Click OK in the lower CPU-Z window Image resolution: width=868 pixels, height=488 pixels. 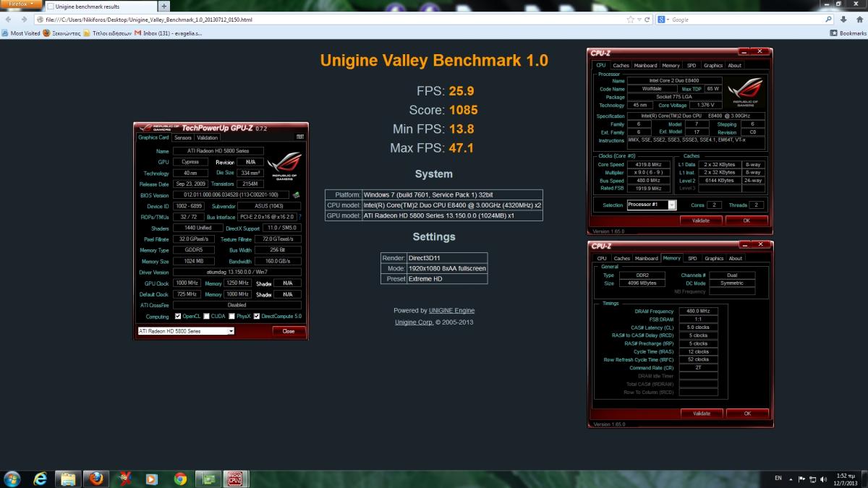pyautogui.click(x=747, y=414)
